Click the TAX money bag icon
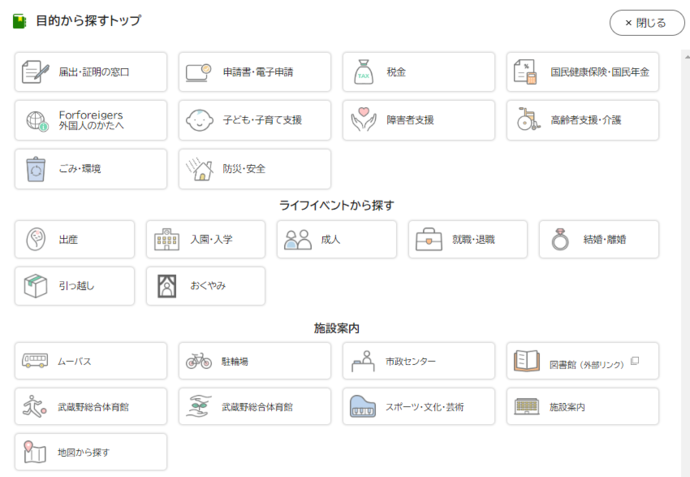Viewport: 690px width, 477px height. (363, 72)
